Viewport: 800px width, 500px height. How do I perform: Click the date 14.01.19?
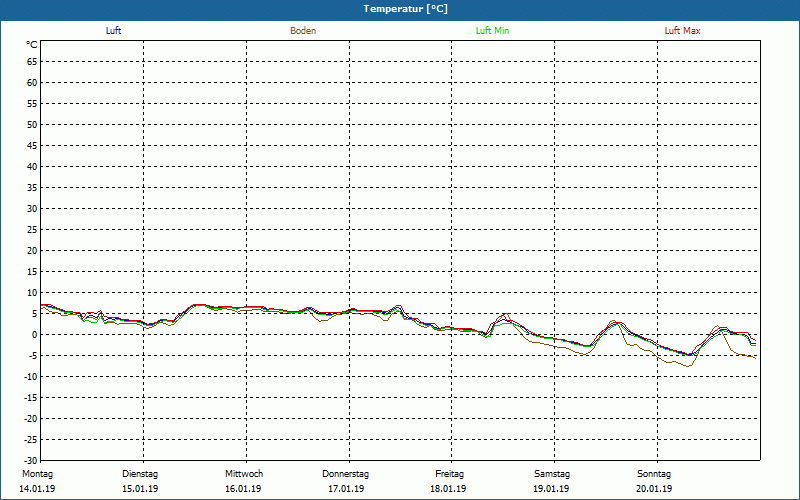point(37,489)
